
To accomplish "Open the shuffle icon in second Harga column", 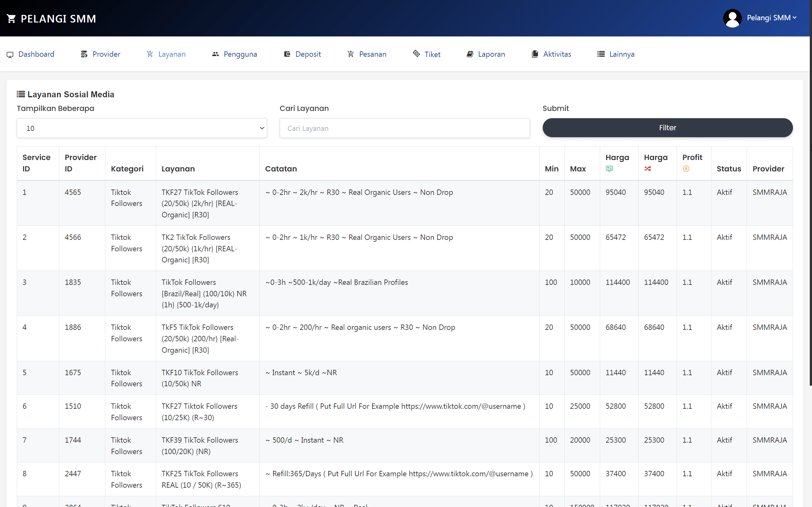I will [x=648, y=169].
